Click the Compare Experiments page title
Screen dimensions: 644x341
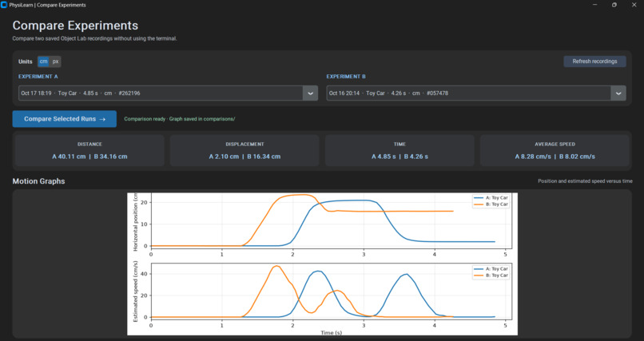pos(75,26)
